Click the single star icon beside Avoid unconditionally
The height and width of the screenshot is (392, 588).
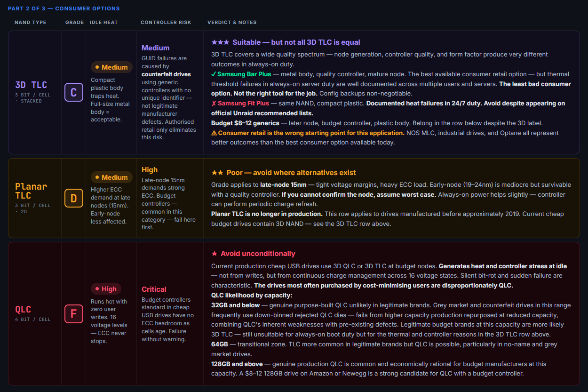pos(214,254)
